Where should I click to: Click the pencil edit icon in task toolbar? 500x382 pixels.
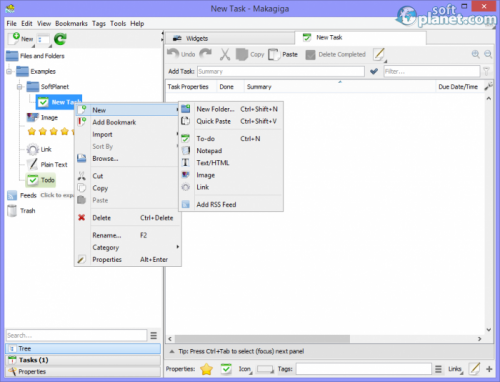pyautogui.click(x=379, y=54)
